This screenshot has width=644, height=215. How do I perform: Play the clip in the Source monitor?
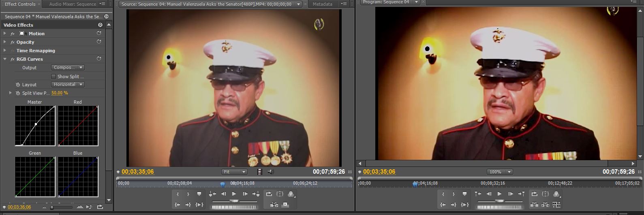pyautogui.click(x=234, y=194)
